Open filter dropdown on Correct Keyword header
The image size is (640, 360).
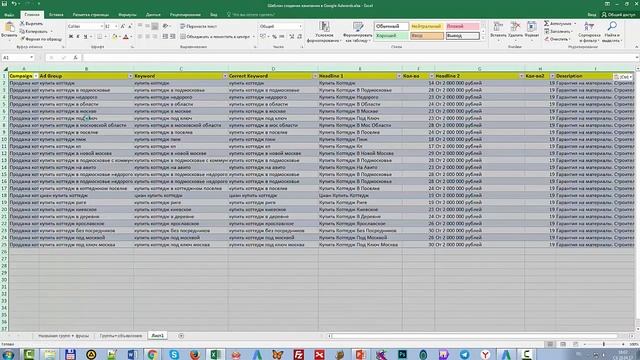click(x=315, y=76)
